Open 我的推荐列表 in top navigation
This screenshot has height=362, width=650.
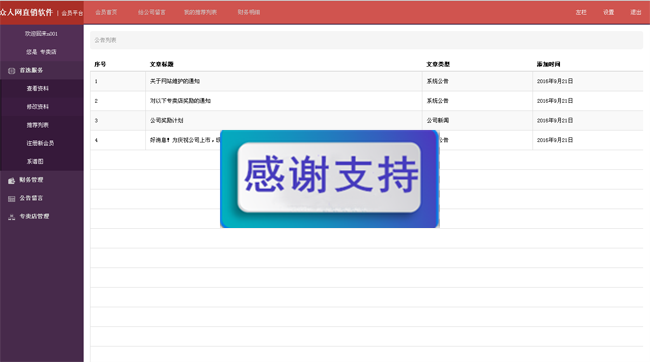coord(200,12)
